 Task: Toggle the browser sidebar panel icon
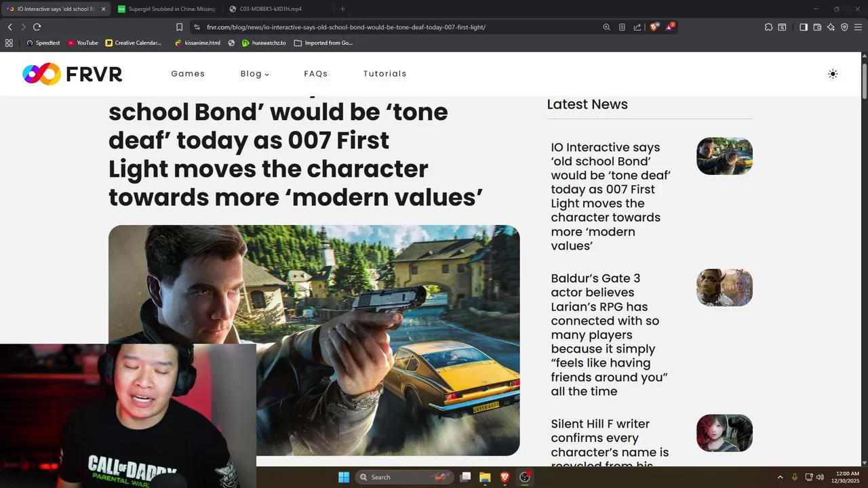pyautogui.click(x=804, y=27)
